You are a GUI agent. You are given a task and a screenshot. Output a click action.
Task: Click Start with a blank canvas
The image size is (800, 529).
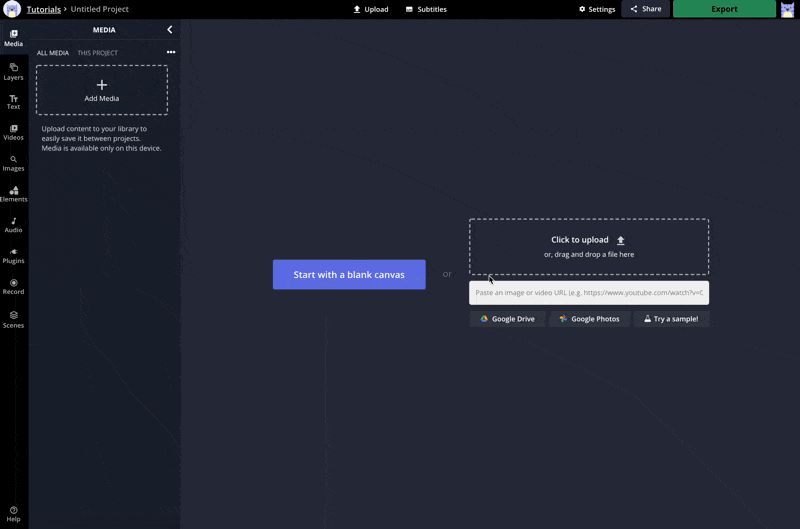349,275
